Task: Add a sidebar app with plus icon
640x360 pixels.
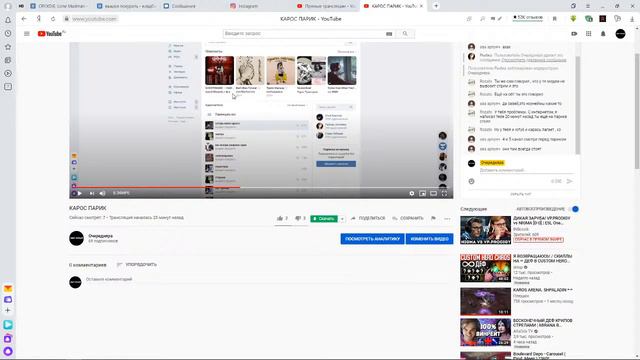Action: coord(8,310)
